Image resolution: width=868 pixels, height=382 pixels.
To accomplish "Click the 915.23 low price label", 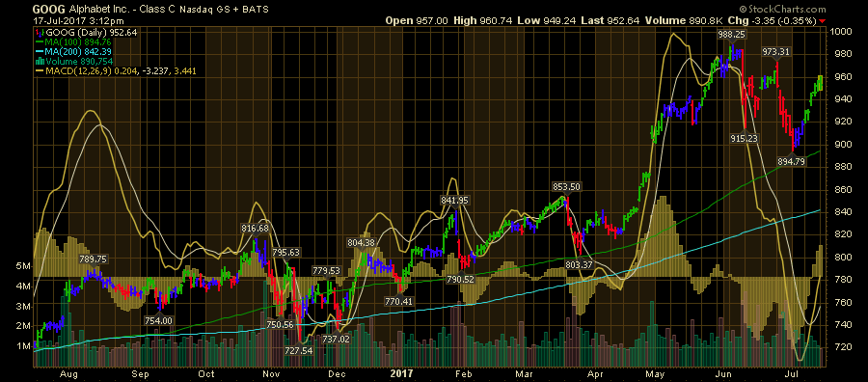I will pyautogui.click(x=744, y=138).
